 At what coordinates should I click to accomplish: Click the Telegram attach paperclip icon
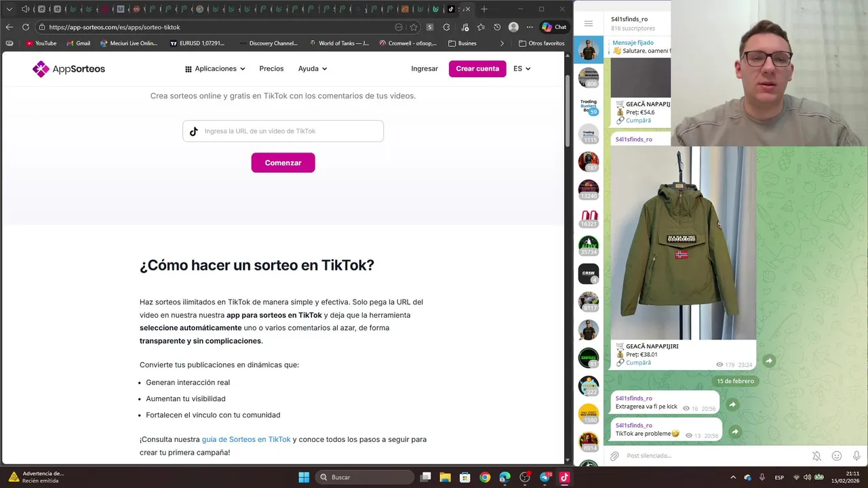click(614, 456)
